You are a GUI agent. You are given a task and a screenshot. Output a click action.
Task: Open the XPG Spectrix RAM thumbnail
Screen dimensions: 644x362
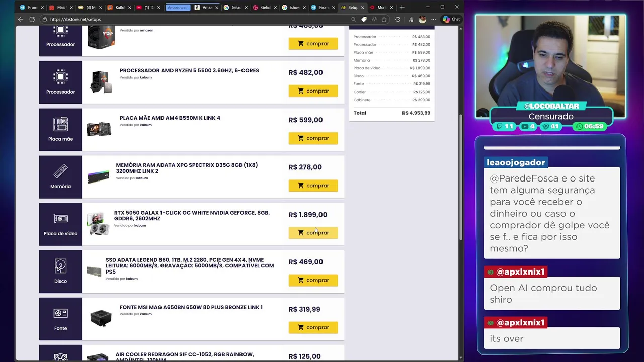[98, 177]
